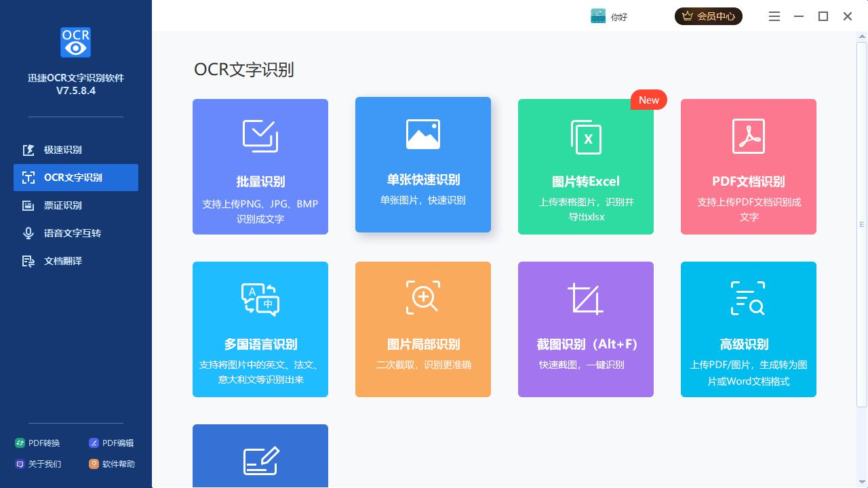Click the crown icon in 会员中心
The image size is (868, 488).
688,16
